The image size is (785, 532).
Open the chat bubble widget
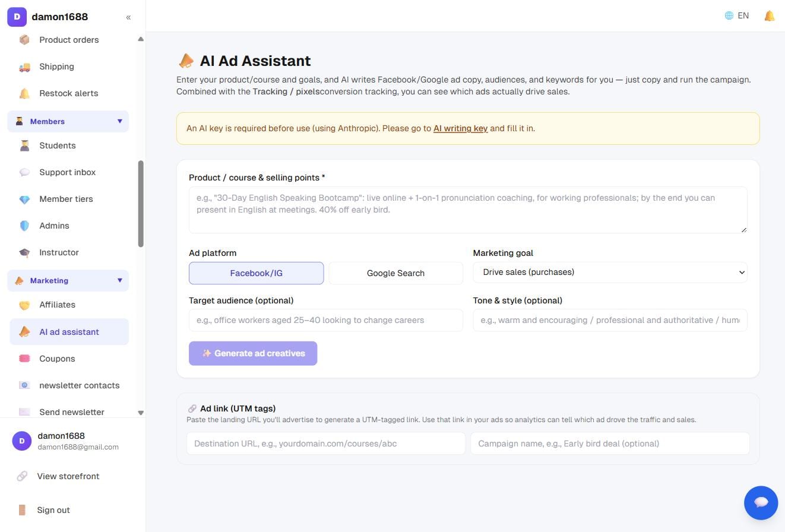pyautogui.click(x=761, y=502)
